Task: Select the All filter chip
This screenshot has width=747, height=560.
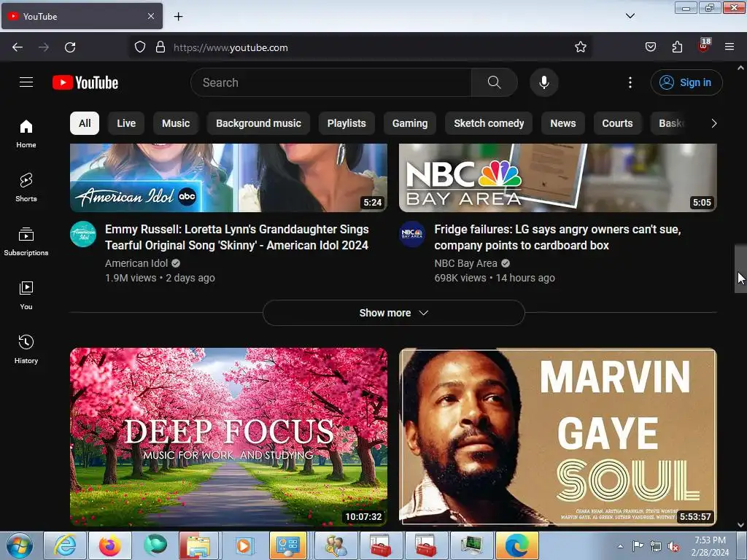Action: tap(85, 123)
